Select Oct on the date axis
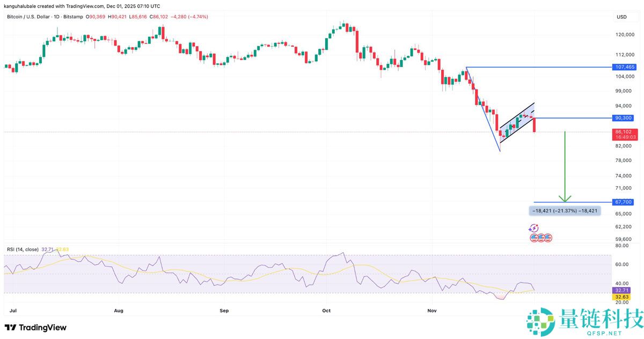 (x=326, y=310)
